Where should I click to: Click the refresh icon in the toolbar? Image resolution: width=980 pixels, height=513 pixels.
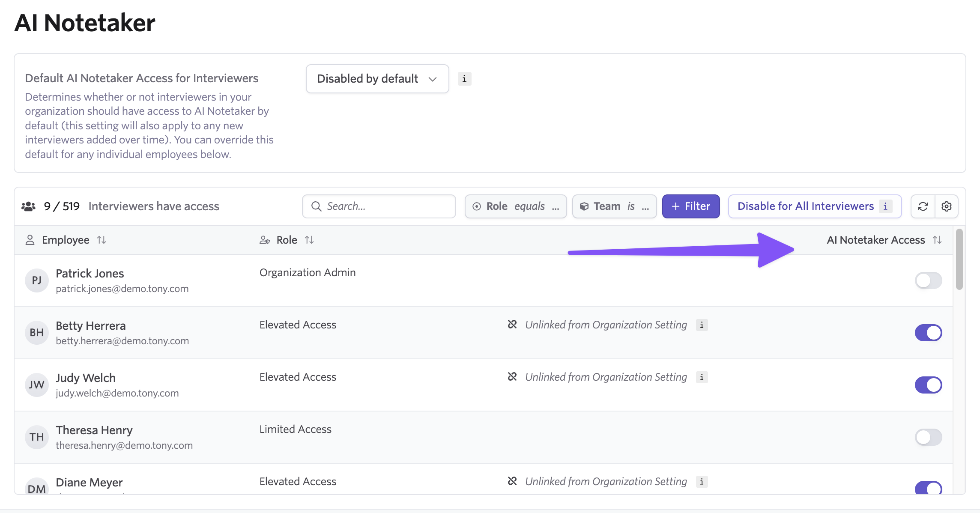click(923, 206)
